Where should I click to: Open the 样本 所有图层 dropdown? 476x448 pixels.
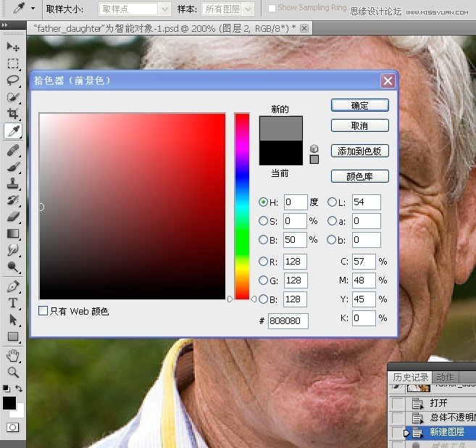(248, 9)
